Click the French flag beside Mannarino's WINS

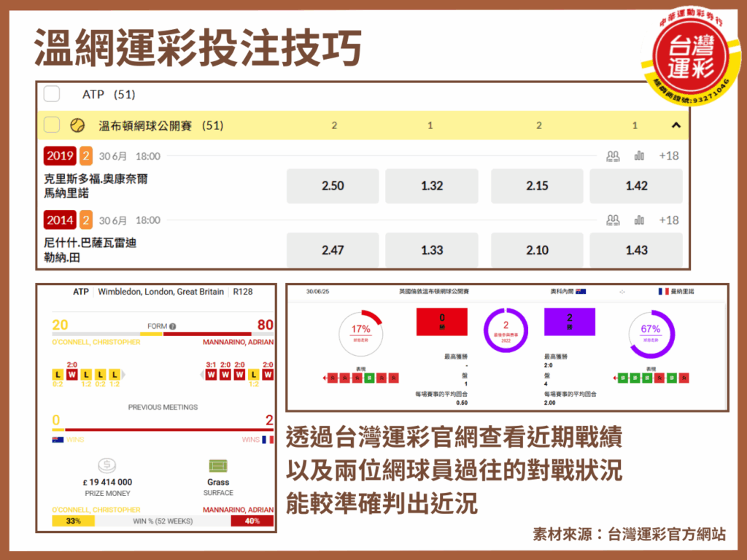tap(268, 440)
